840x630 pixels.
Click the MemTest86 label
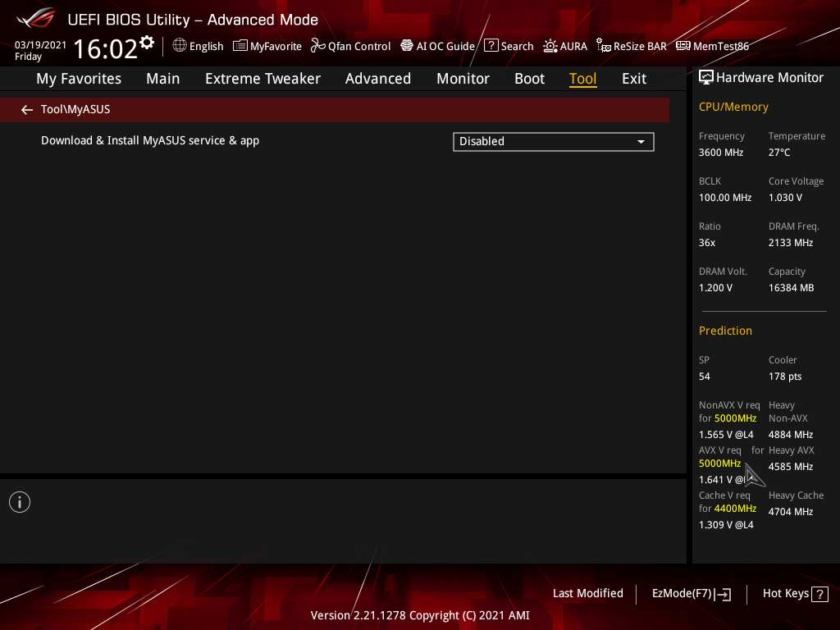pyautogui.click(x=720, y=47)
